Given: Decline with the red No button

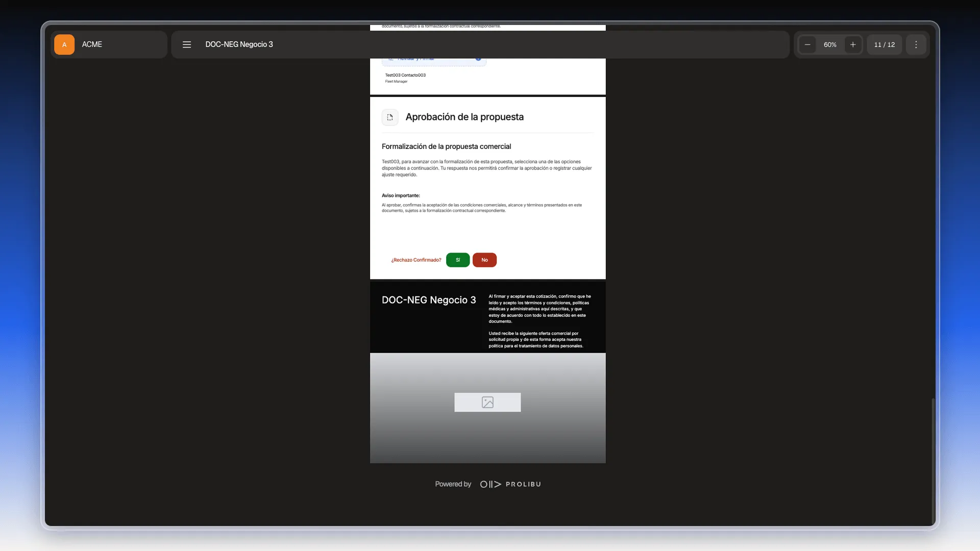Looking at the screenshot, I should click(x=484, y=260).
